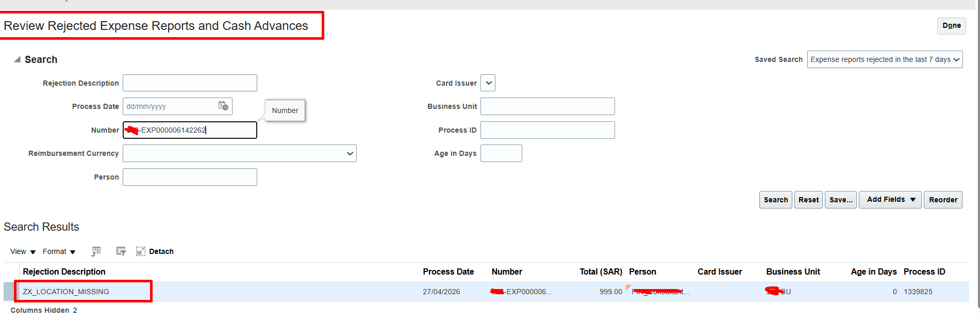
Task: Click the Process Date column header
Action: pyautogui.click(x=448, y=271)
